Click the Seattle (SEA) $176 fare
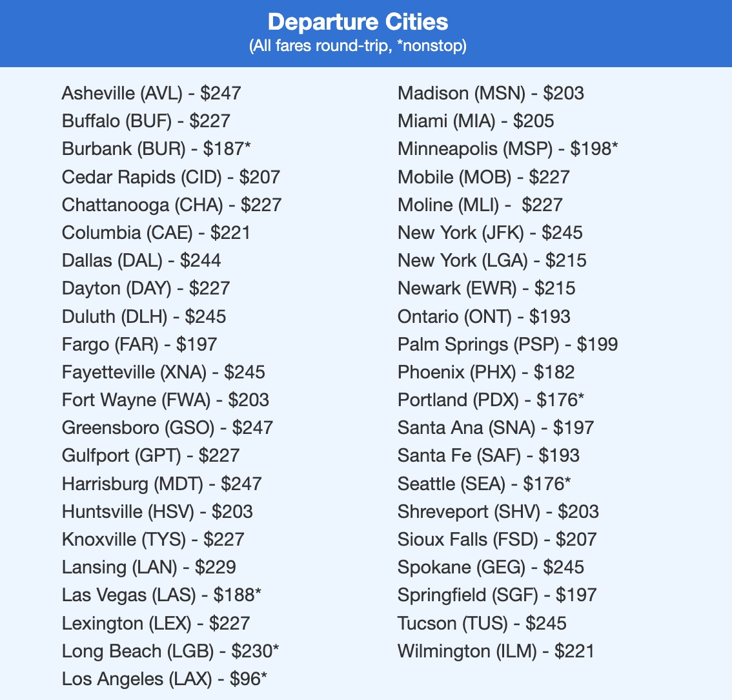The width and height of the screenshot is (732, 700). click(x=484, y=484)
